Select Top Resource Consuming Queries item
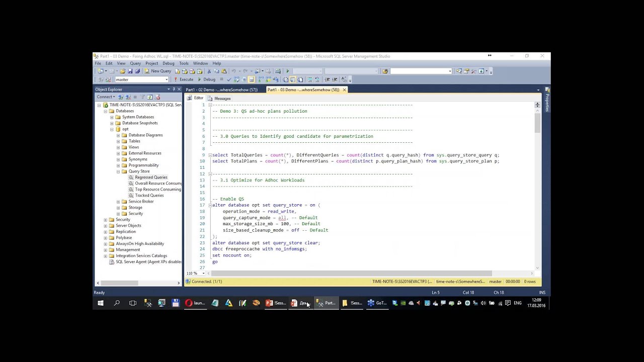The image size is (644, 362). (158, 190)
